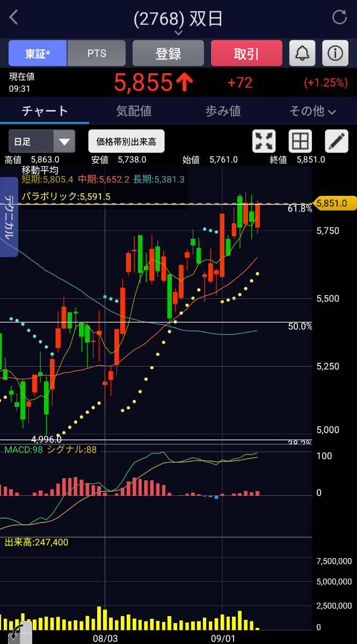Tap the シグナル:88 label
This screenshot has width=357, height=644.
coord(72,450)
